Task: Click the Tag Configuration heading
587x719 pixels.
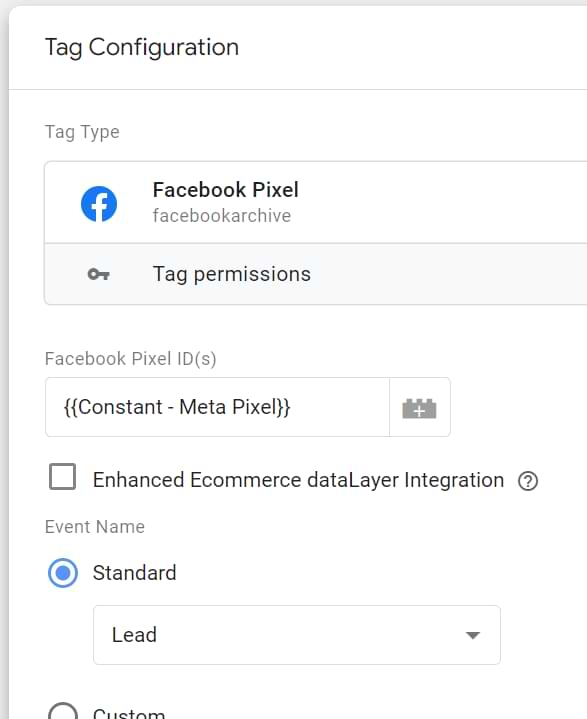Action: tap(142, 48)
